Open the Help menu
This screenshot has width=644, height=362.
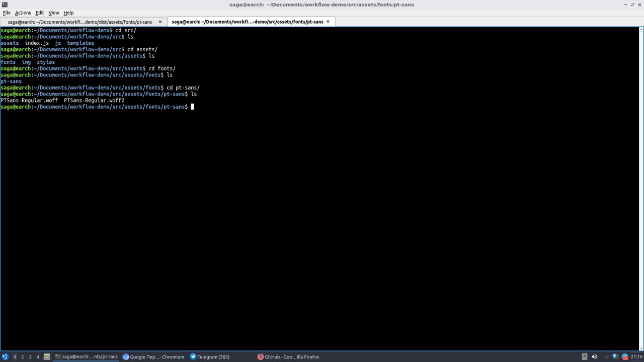(x=68, y=13)
